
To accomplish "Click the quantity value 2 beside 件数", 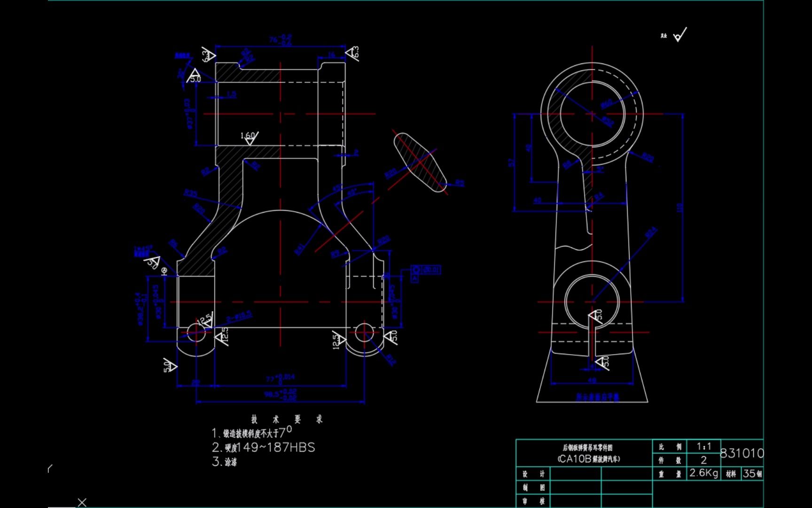I will pyautogui.click(x=703, y=460).
